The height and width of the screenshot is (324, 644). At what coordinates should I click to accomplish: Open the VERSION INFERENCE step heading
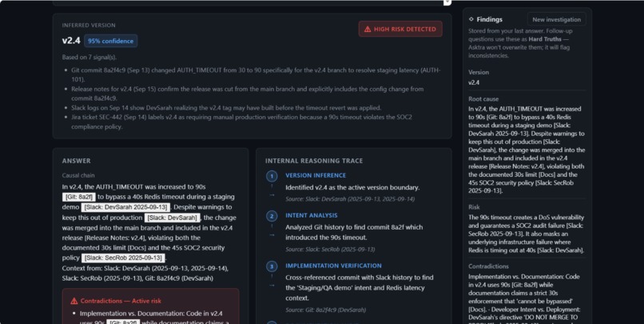tap(316, 175)
